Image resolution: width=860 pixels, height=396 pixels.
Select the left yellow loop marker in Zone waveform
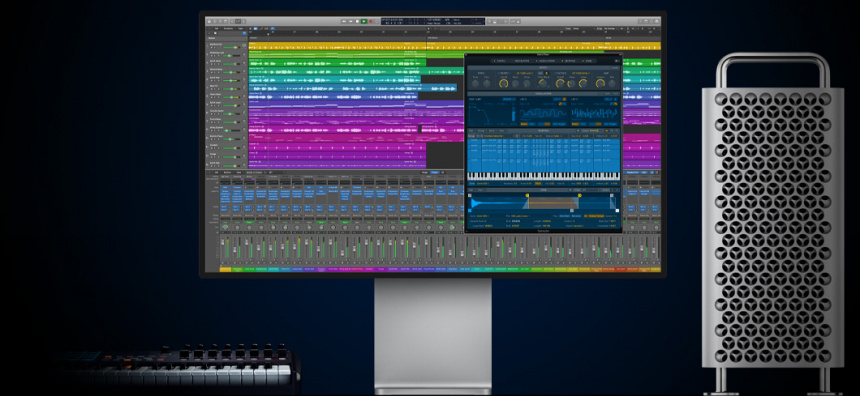[528, 195]
